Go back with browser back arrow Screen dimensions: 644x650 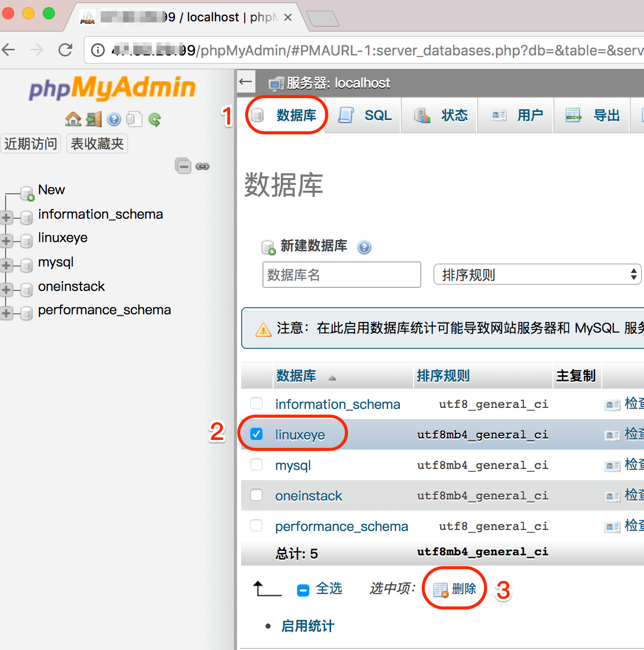click(x=9, y=50)
